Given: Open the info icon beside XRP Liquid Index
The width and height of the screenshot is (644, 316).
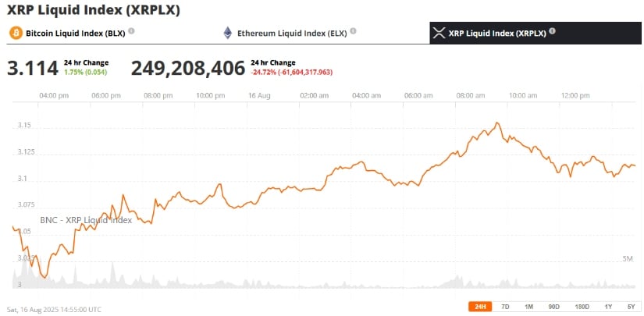Looking at the screenshot, I should [x=553, y=31].
